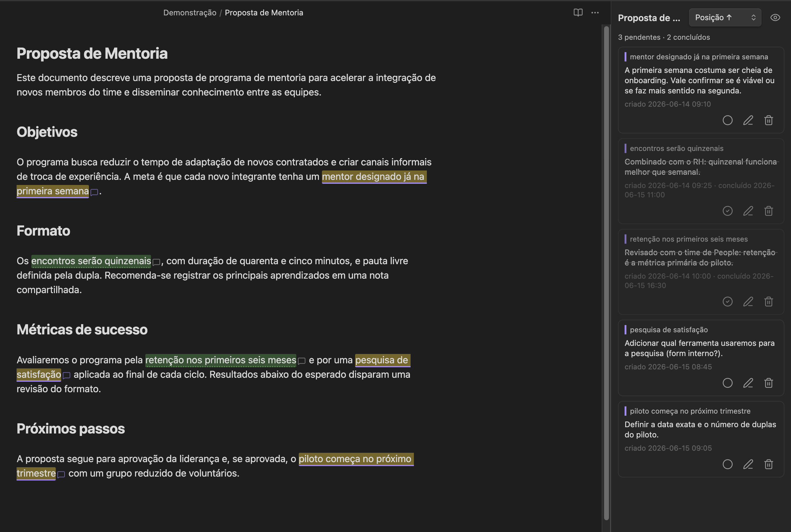791x532 pixels.
Task: Edit the 'retenção nos primeiros seis meses' comment
Action: 748,301
